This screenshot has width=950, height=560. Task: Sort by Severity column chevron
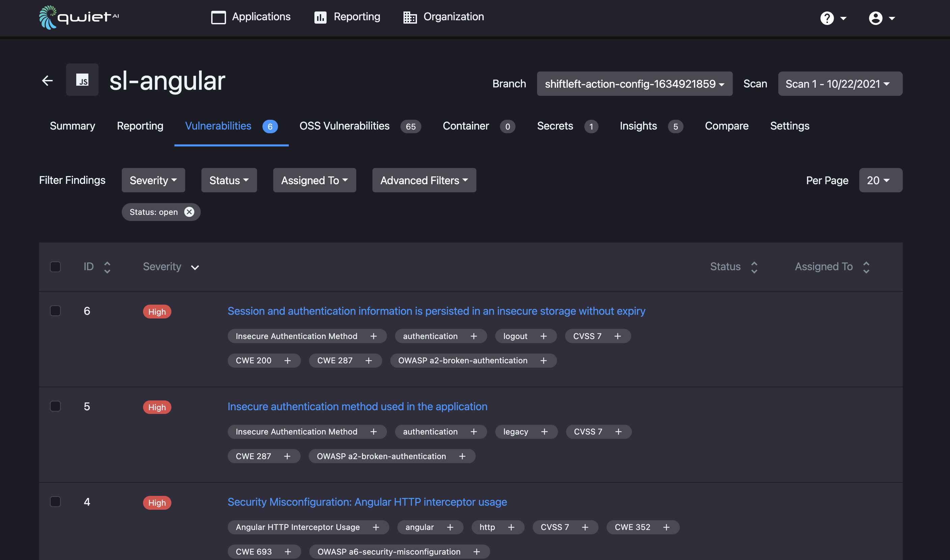(x=195, y=268)
